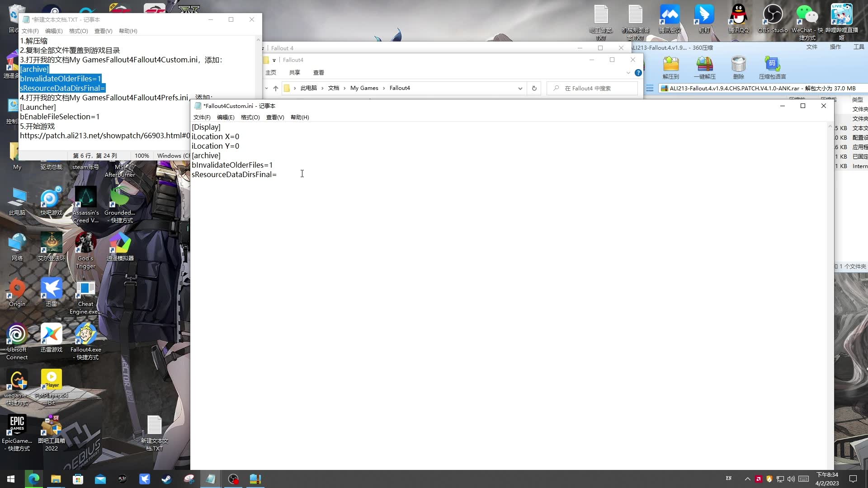The height and width of the screenshot is (488, 868).
Task: Switch to 共享 tab in Fallout4 explorer
Action: pos(295,72)
